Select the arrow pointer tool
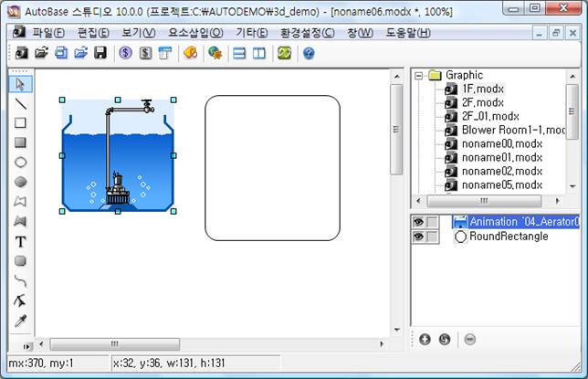 pos(21,84)
